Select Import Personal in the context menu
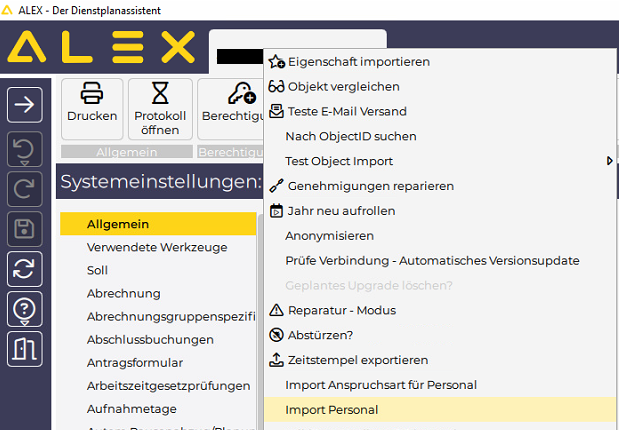619x430 pixels. 331,410
